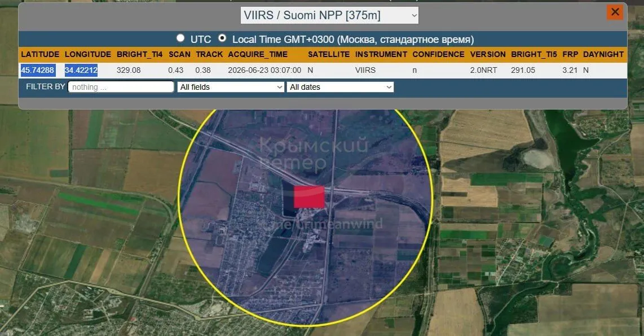Open the VIIRS / Suomi NPP [375m] dropdown

pyautogui.click(x=329, y=15)
